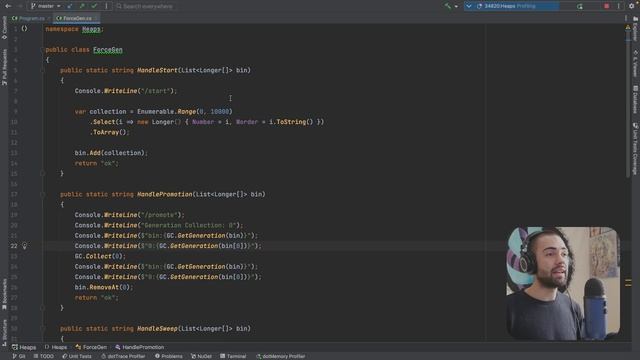Open the dropdown arrow beside Build hammer

456,6
